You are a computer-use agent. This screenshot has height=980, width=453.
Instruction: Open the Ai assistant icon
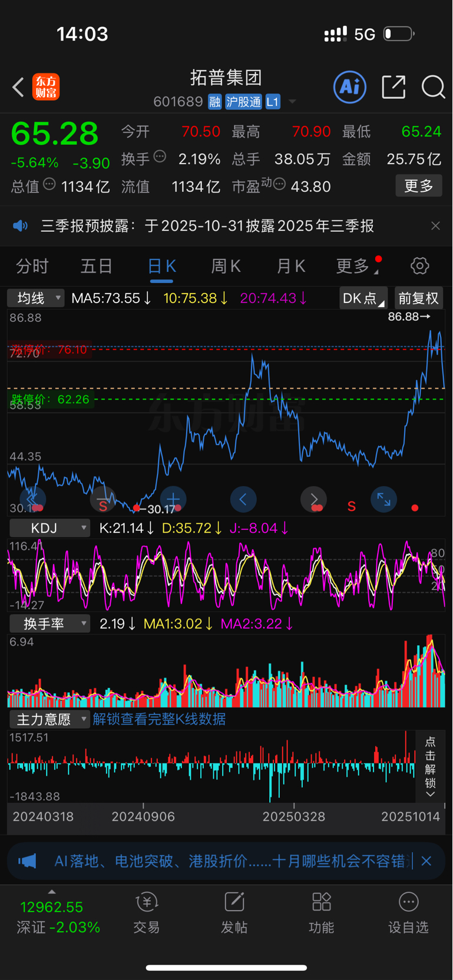click(350, 87)
